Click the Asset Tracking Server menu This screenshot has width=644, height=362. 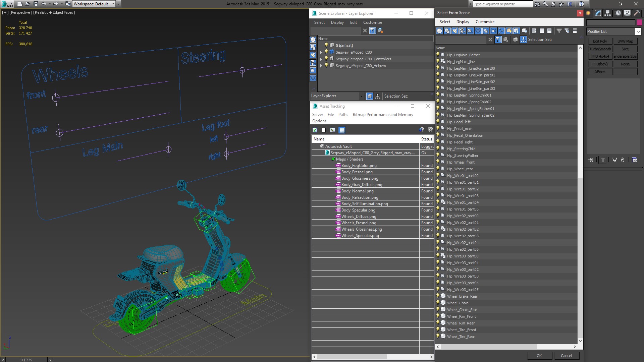(317, 115)
